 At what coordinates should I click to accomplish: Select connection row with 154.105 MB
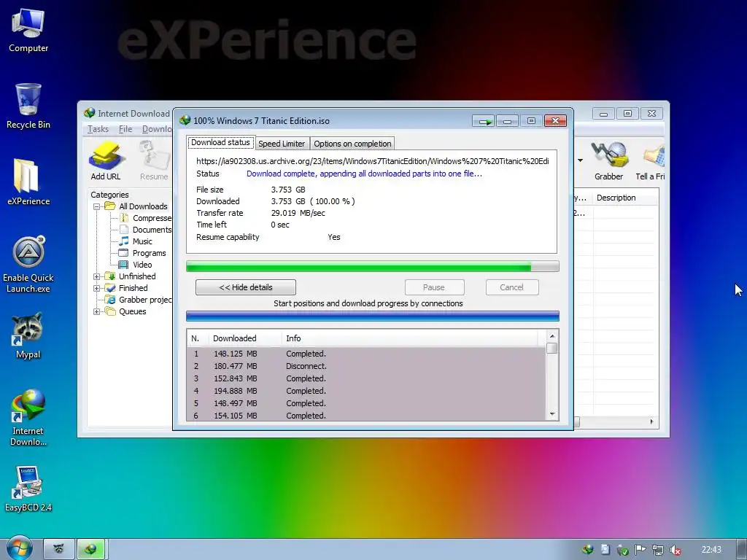(367, 416)
